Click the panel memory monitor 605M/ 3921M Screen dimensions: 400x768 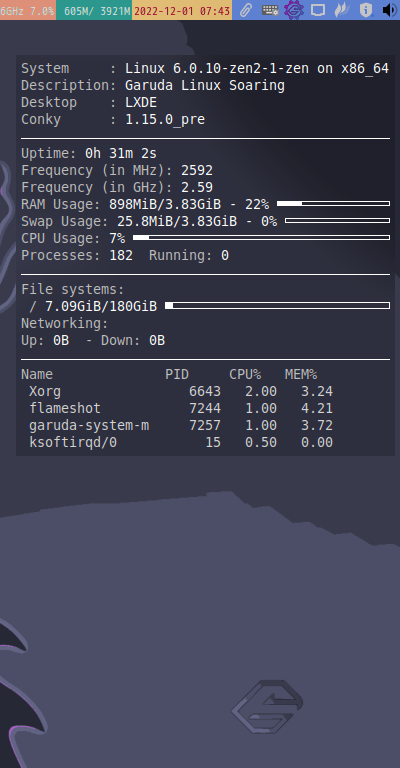tap(94, 10)
